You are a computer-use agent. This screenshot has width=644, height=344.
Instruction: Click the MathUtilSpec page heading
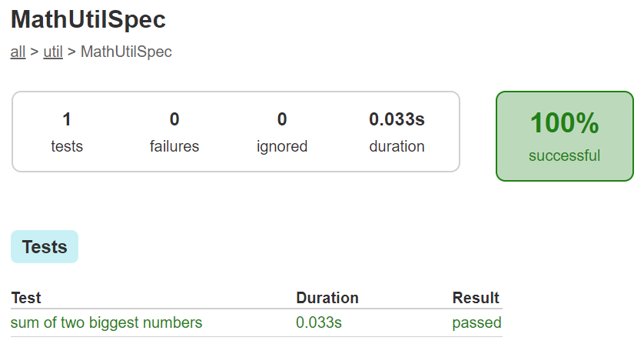point(88,20)
